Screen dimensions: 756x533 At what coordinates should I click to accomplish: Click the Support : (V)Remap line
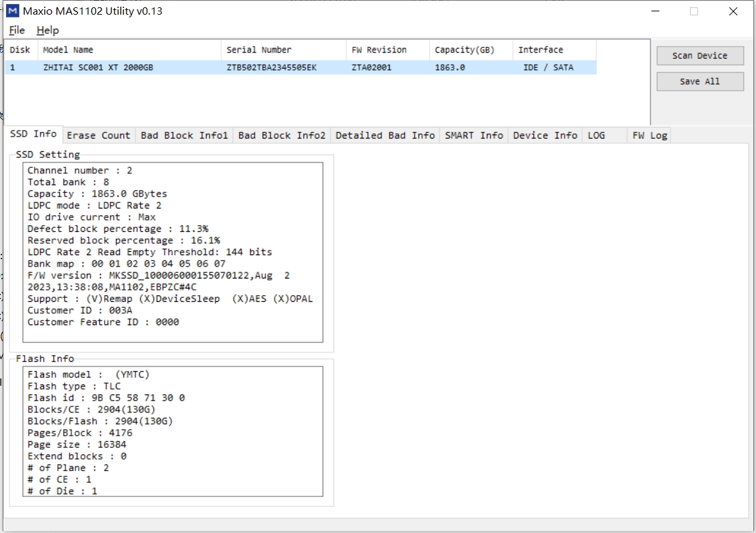(x=170, y=298)
